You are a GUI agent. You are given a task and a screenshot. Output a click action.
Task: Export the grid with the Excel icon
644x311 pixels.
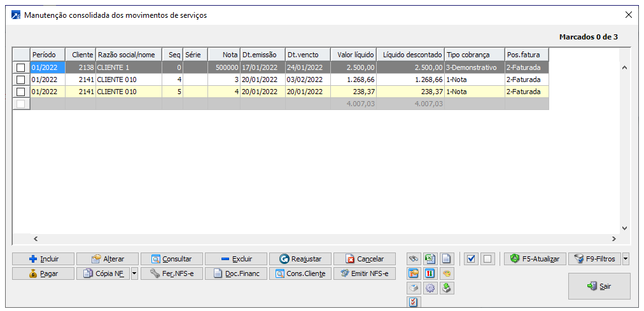pos(430,259)
